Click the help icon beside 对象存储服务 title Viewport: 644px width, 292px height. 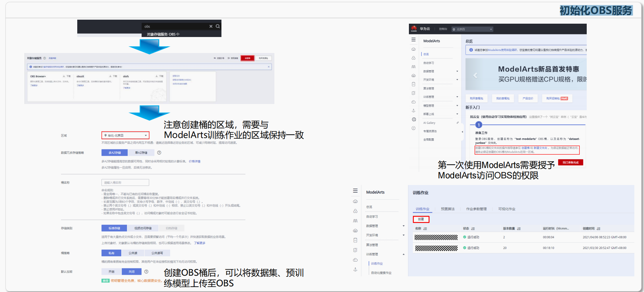[45, 58]
